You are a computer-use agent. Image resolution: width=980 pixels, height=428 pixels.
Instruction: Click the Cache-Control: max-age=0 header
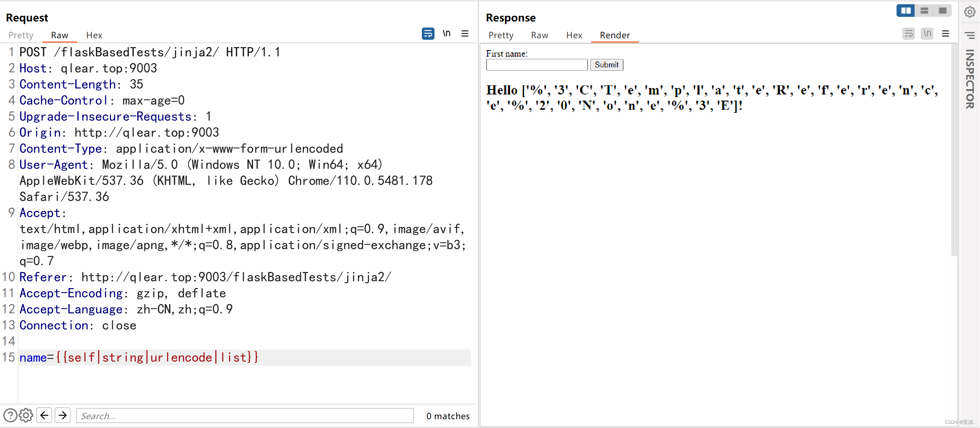pyautogui.click(x=102, y=100)
